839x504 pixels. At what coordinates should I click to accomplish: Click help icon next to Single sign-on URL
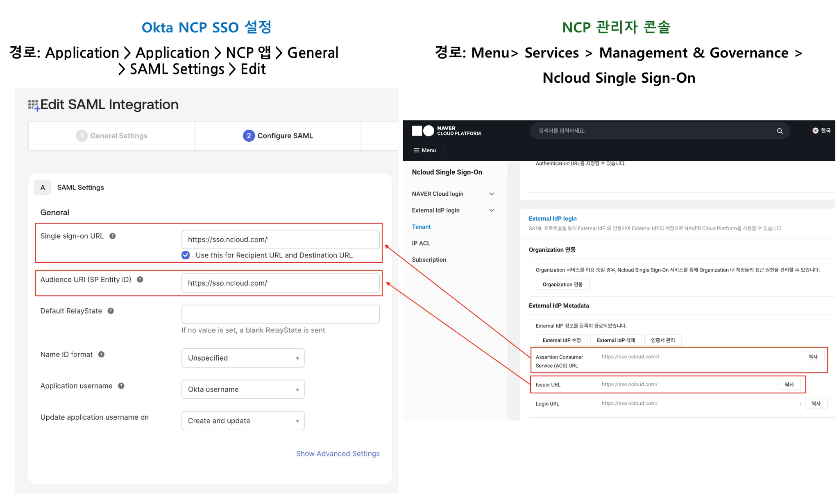pyautogui.click(x=113, y=236)
